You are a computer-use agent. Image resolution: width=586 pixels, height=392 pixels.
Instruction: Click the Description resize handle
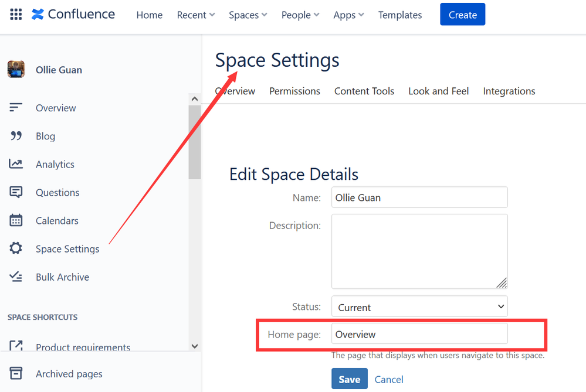point(502,283)
